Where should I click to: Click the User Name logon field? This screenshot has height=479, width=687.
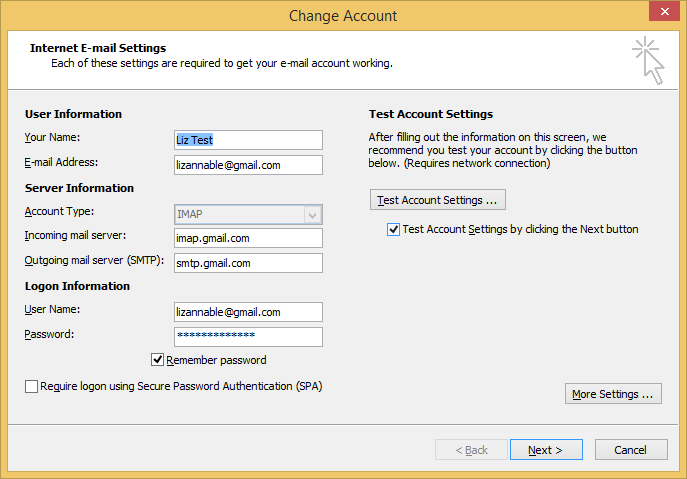[x=248, y=312]
